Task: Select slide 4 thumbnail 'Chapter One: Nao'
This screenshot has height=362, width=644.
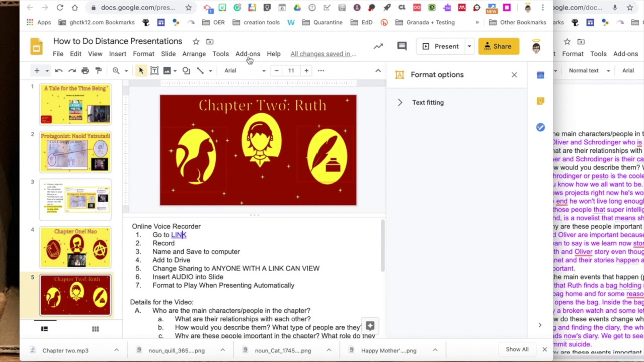Action: click(75, 247)
